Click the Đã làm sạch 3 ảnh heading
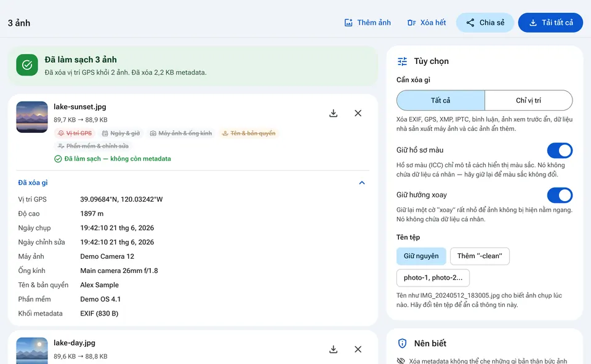Viewport: 591px width, 364px height. click(81, 60)
